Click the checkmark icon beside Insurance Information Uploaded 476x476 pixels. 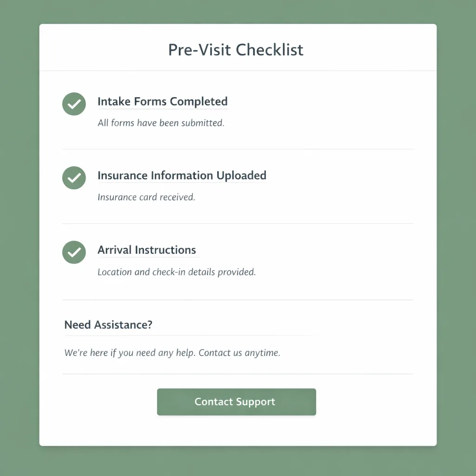point(74,178)
